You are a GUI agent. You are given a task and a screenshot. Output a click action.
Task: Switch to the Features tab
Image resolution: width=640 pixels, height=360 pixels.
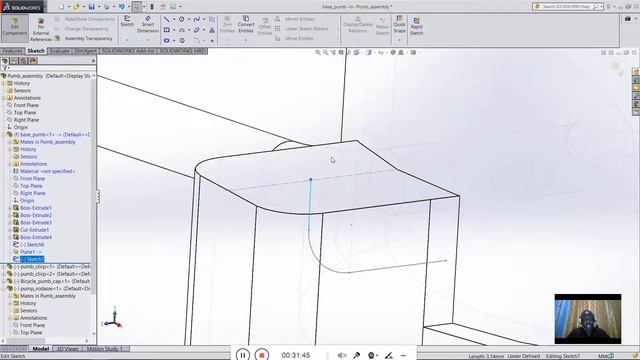12,51
